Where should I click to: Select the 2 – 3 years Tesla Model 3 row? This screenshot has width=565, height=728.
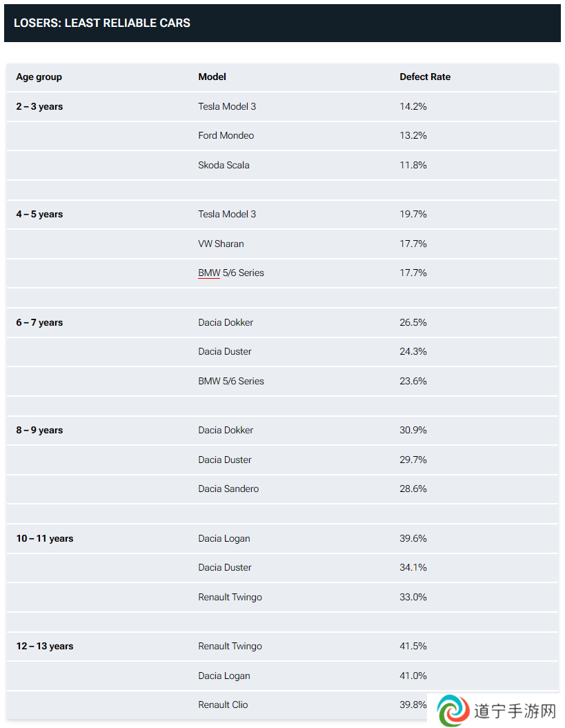point(282,107)
